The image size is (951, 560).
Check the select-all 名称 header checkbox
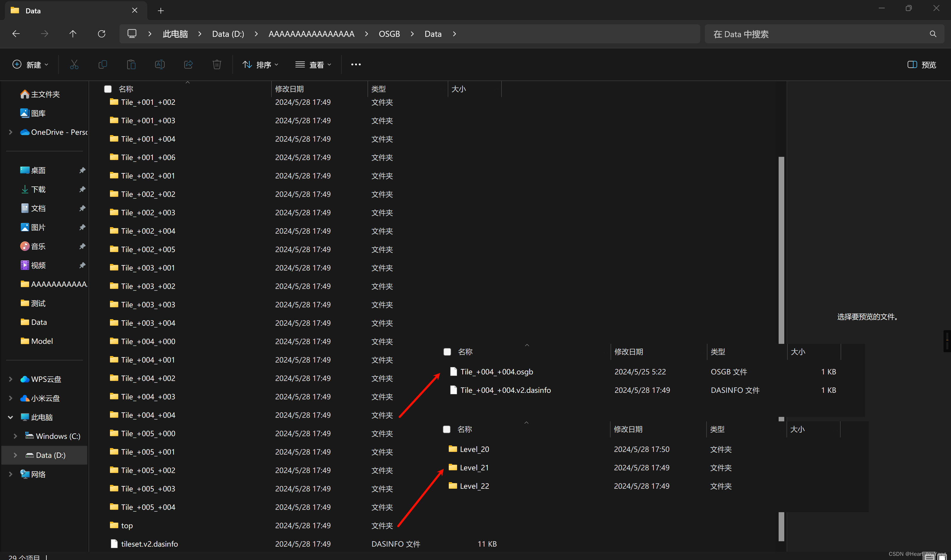click(108, 89)
